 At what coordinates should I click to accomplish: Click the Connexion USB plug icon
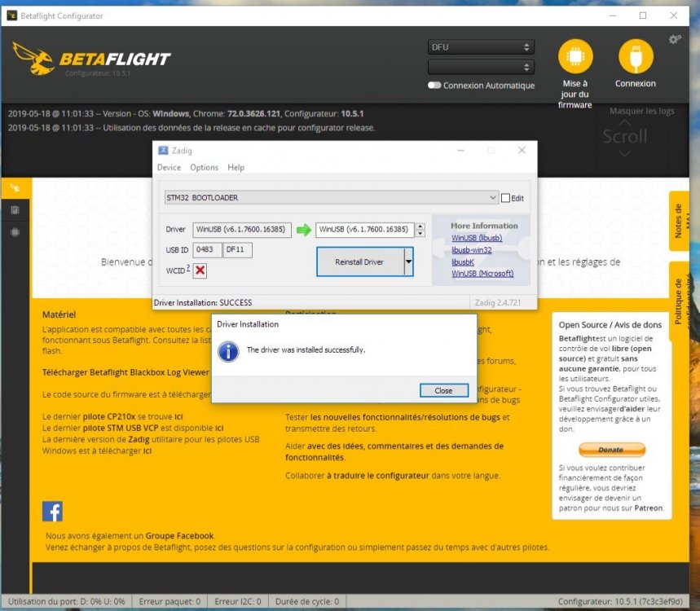[x=636, y=56]
